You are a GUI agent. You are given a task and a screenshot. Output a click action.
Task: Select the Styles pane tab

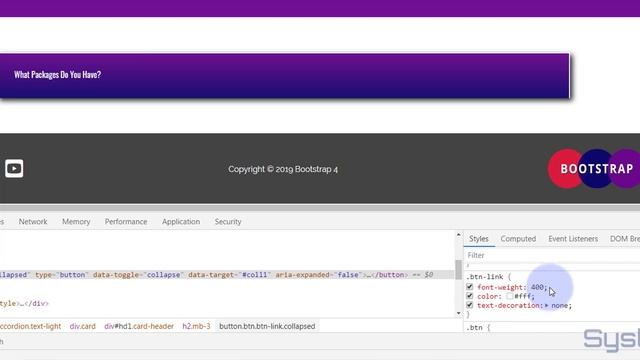(x=479, y=239)
